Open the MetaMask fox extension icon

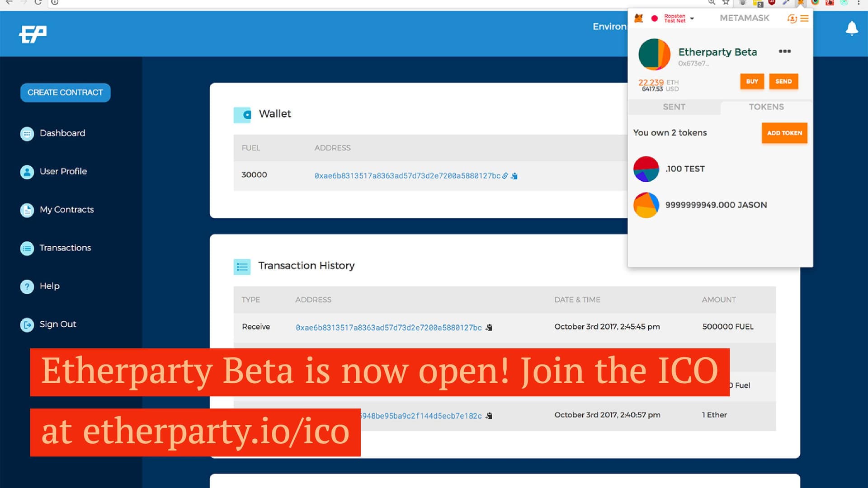[800, 3]
